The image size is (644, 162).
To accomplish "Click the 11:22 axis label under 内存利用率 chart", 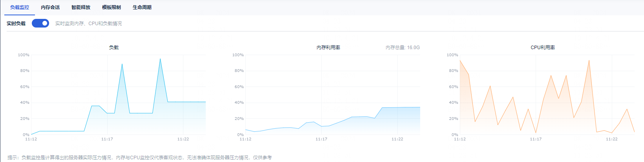I will 397,139.
